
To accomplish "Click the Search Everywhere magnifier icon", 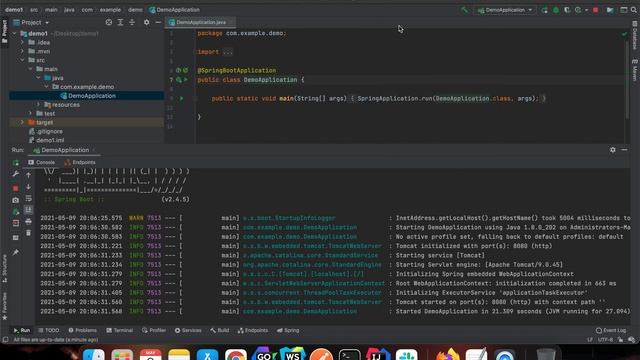I will click(634, 10).
